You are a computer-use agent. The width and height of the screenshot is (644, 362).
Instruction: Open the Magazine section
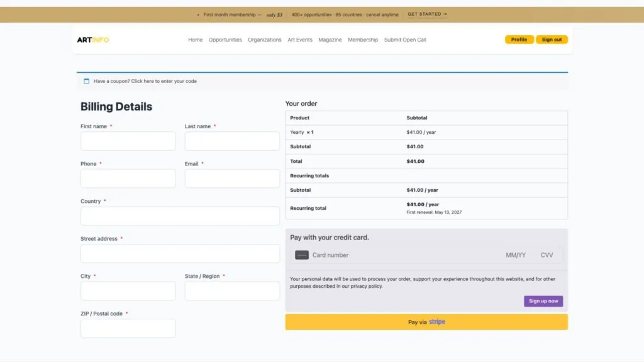coord(330,40)
